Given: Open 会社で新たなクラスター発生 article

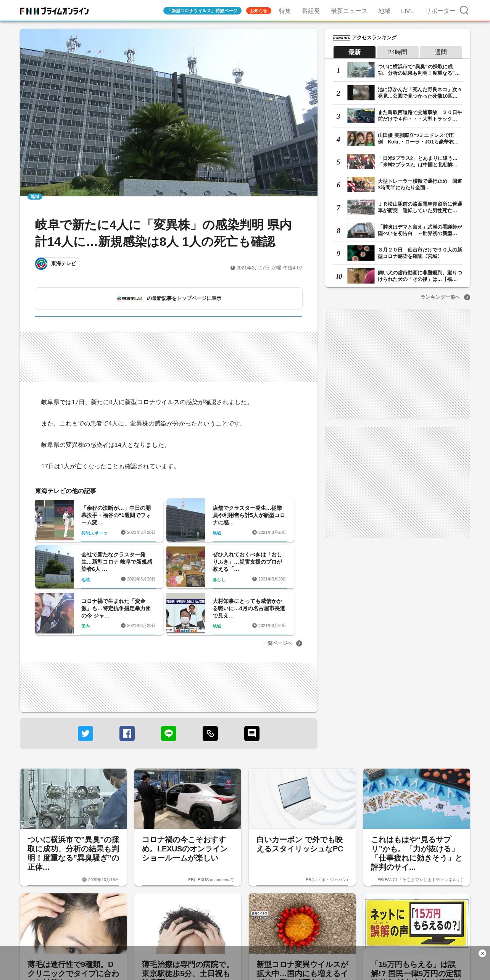Looking at the screenshot, I should [99, 567].
